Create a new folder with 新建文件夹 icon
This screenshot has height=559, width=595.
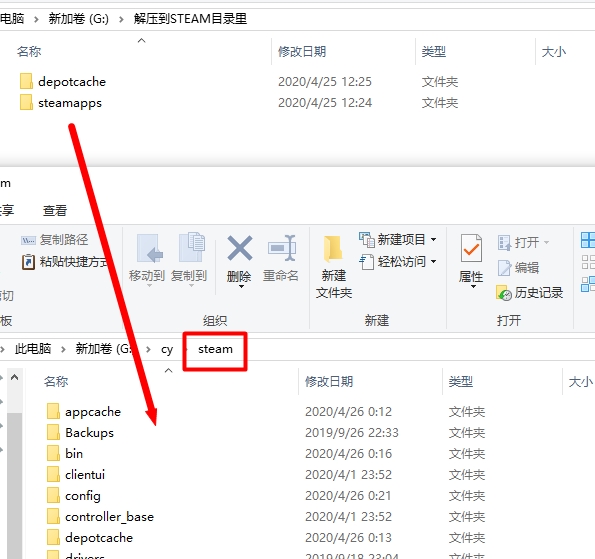click(333, 249)
